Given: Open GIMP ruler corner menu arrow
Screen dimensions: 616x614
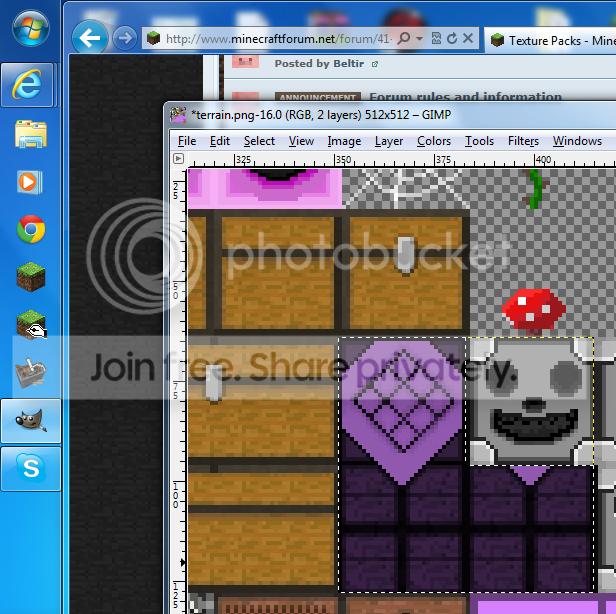Looking at the screenshot, I should pos(178,158).
